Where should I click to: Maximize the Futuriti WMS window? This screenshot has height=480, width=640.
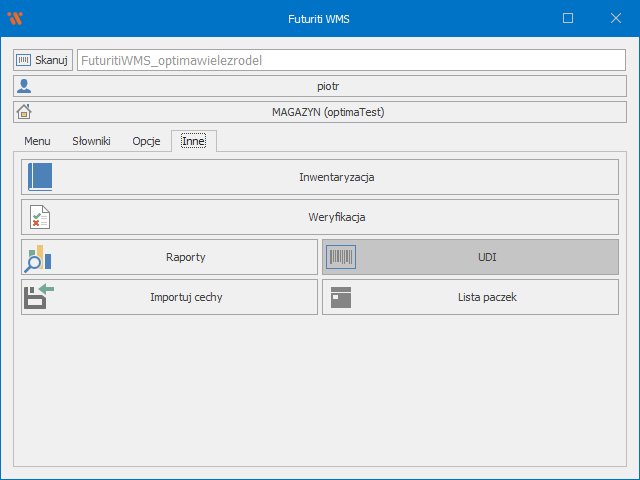click(568, 18)
